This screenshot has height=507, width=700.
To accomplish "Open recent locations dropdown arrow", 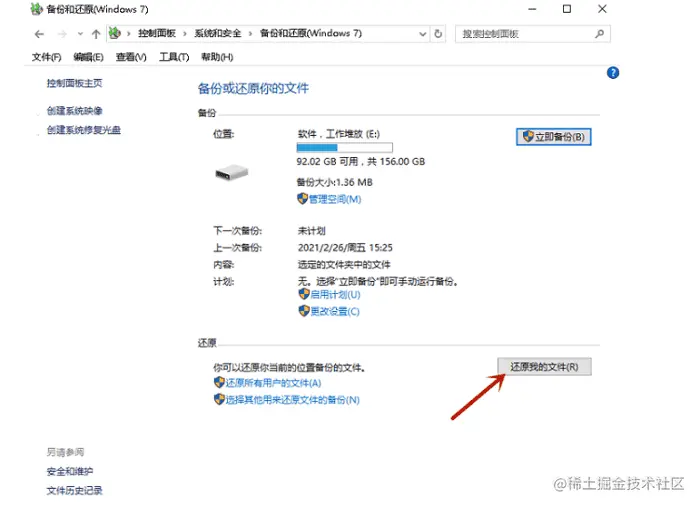I will tap(80, 34).
